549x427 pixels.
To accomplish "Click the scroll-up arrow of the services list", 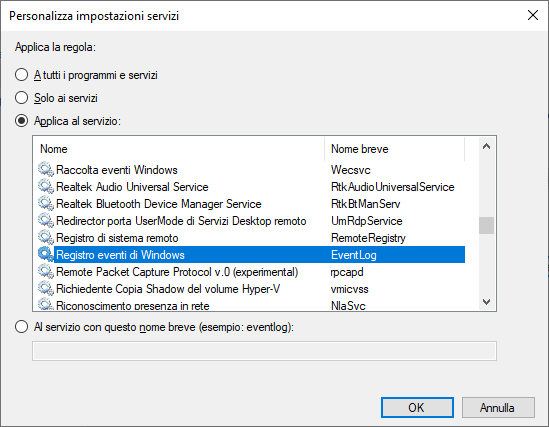I will [x=486, y=146].
